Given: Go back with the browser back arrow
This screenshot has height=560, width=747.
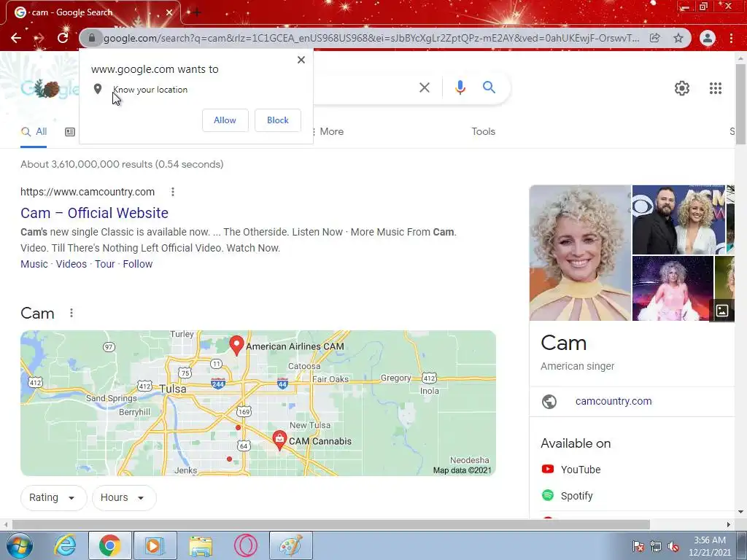Looking at the screenshot, I should point(16,38).
